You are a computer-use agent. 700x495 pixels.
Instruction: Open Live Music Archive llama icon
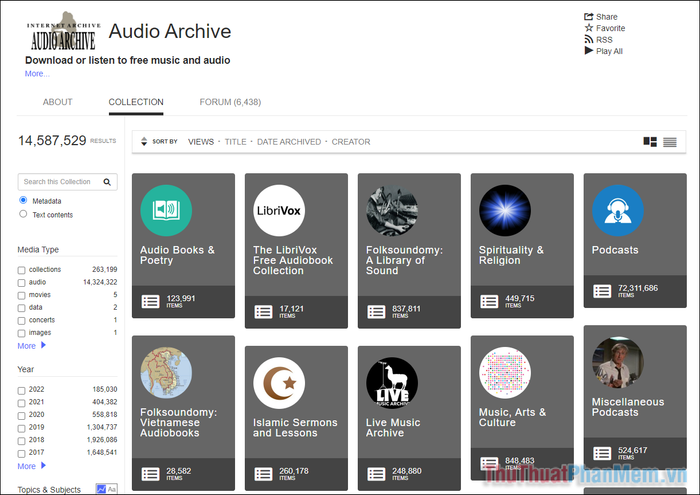tap(392, 383)
